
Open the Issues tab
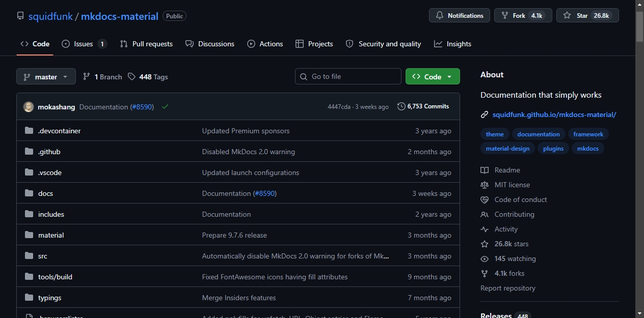point(84,44)
